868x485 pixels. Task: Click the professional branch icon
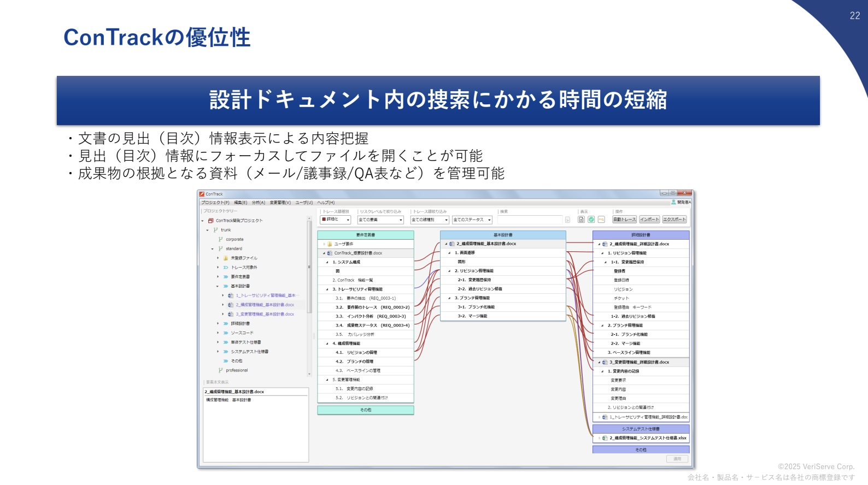(x=221, y=370)
